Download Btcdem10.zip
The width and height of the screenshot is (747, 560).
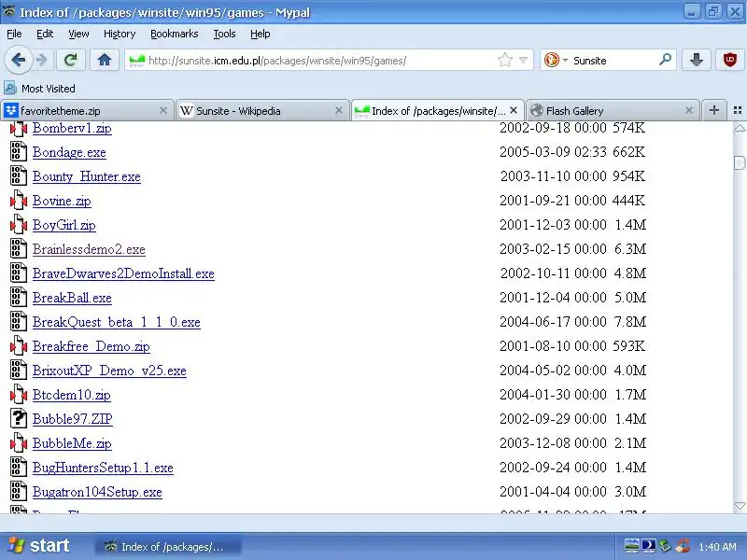click(x=72, y=395)
